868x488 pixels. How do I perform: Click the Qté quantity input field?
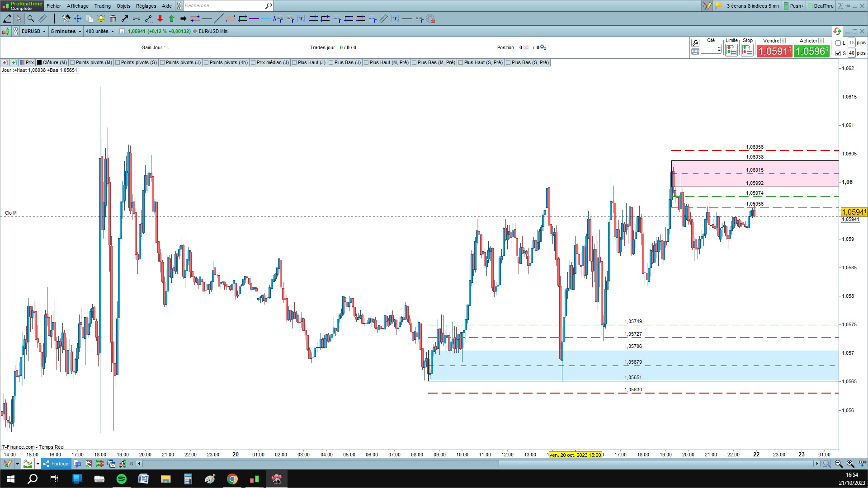click(x=711, y=49)
